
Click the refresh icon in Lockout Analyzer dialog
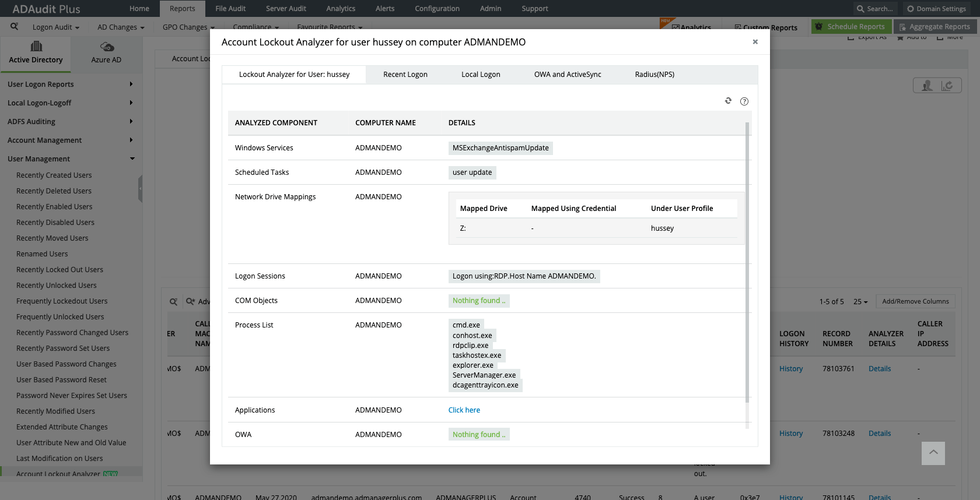tap(728, 101)
